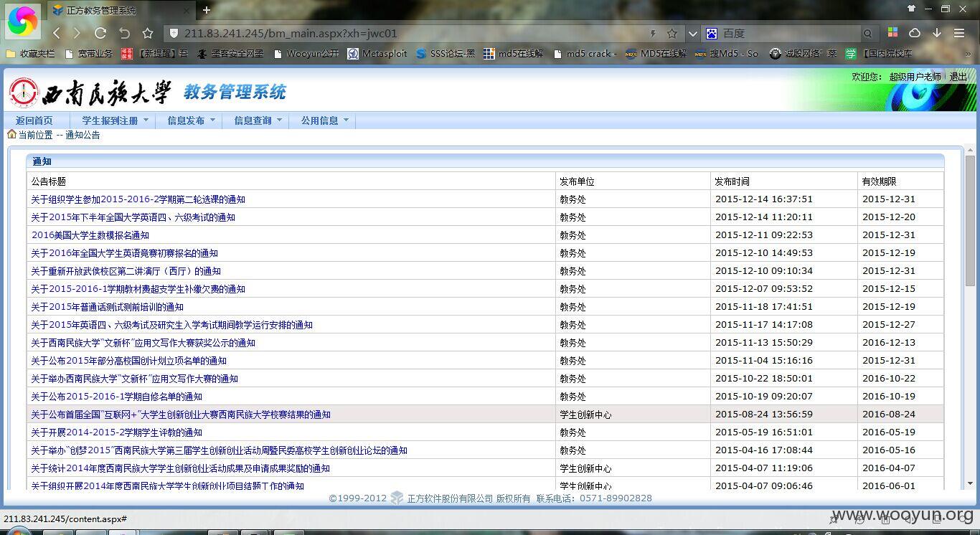Open the downloads arrow icon
Viewport: 980px width, 535px height.
pyautogui.click(x=936, y=33)
